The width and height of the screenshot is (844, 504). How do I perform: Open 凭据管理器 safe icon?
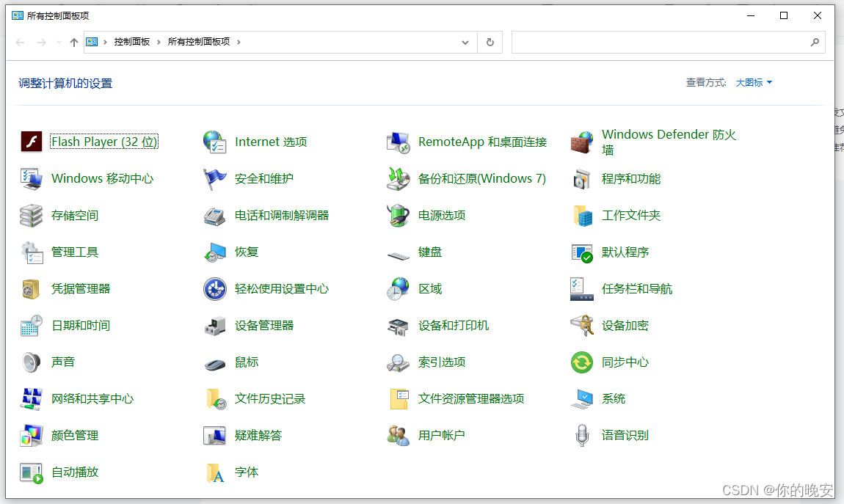tap(32, 289)
